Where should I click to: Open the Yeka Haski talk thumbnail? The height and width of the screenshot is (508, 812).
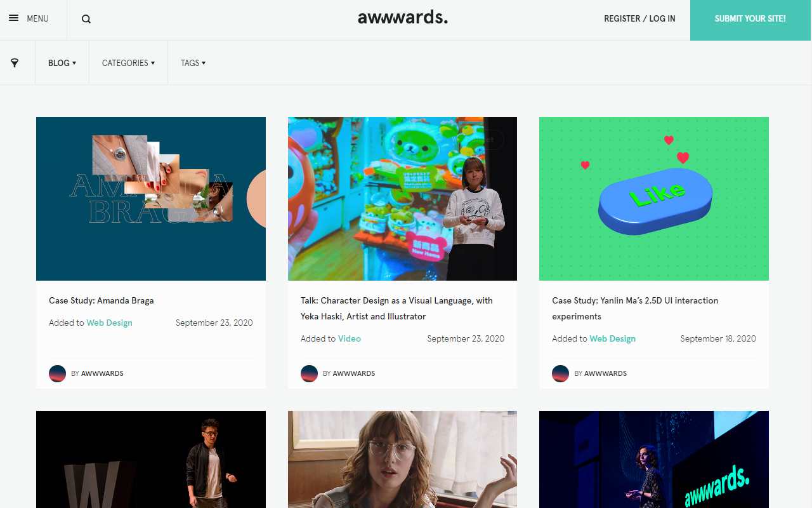[x=402, y=199]
